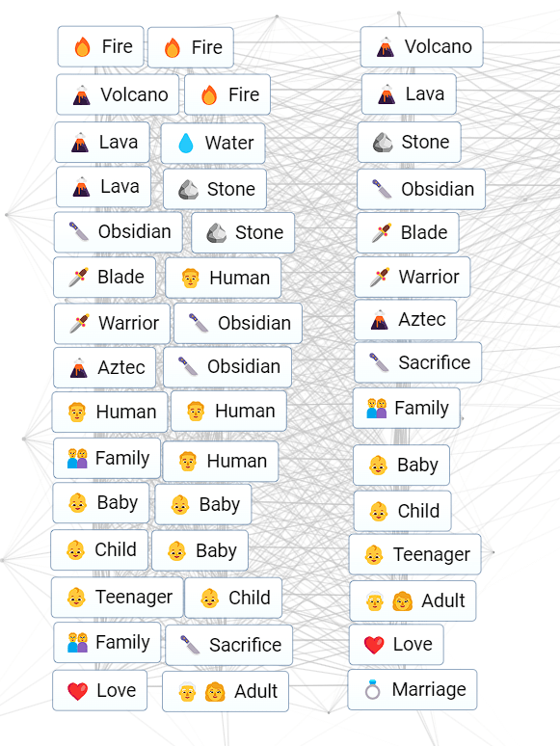Select the Marriage element tile

tap(413, 689)
